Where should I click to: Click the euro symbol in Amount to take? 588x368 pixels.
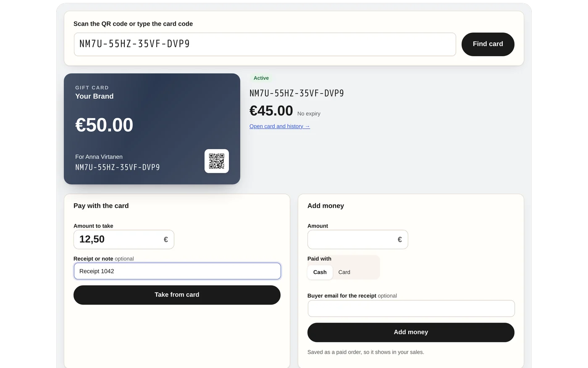(166, 240)
